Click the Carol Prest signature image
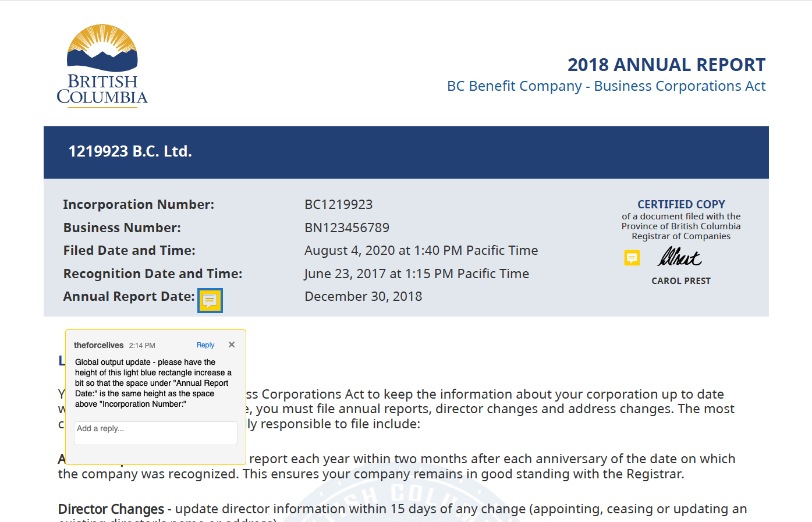Viewport: 812px width, 522px height. point(679,257)
